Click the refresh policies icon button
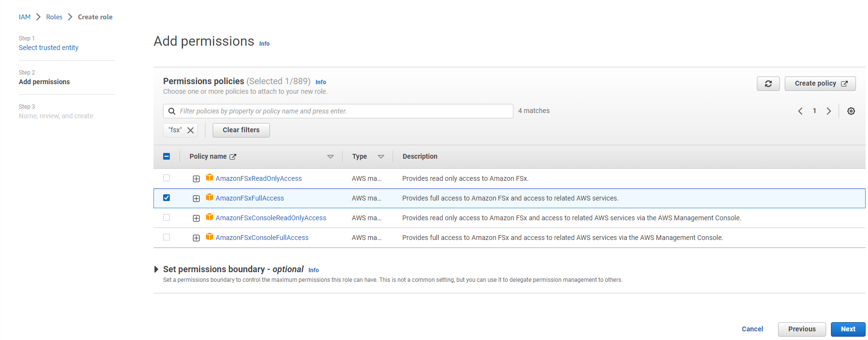Viewport: 868px width, 340px height. (x=768, y=84)
